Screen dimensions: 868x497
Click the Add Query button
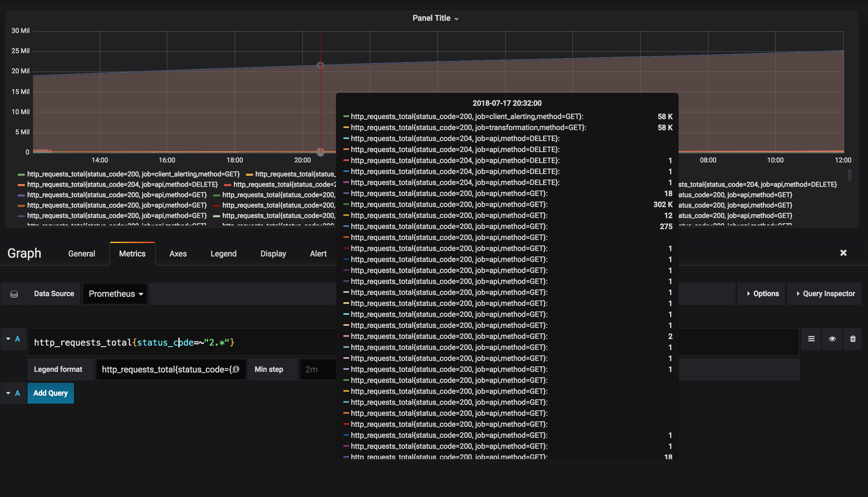pos(50,393)
